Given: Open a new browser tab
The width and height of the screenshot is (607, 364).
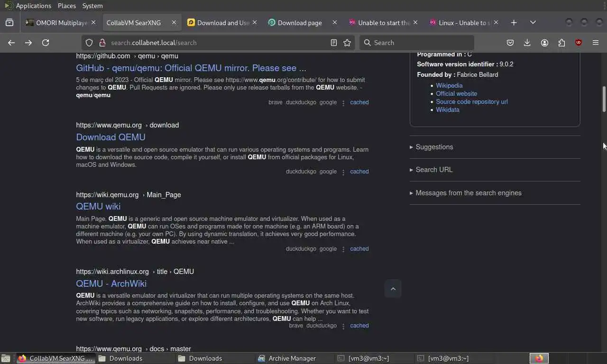Looking at the screenshot, I should (x=514, y=22).
